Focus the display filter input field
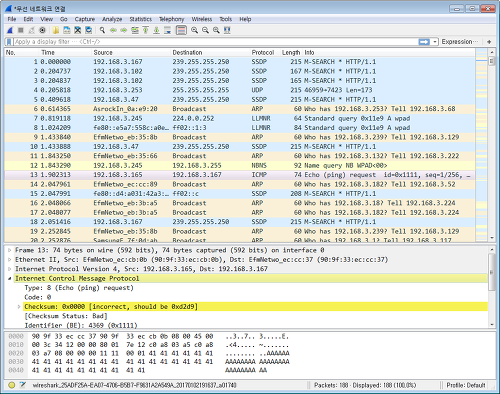This screenshot has width=500, height=394. point(216,42)
